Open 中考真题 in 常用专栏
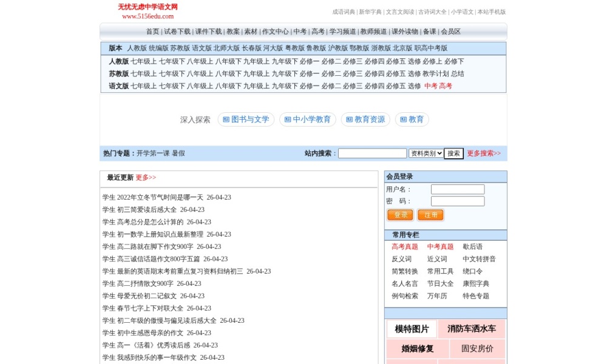 pyautogui.click(x=440, y=247)
